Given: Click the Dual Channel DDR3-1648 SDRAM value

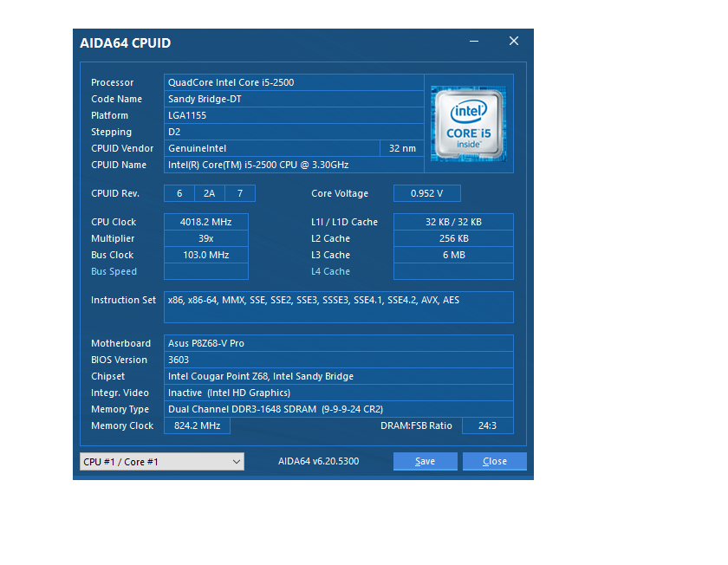Looking at the screenshot, I should tap(339, 410).
